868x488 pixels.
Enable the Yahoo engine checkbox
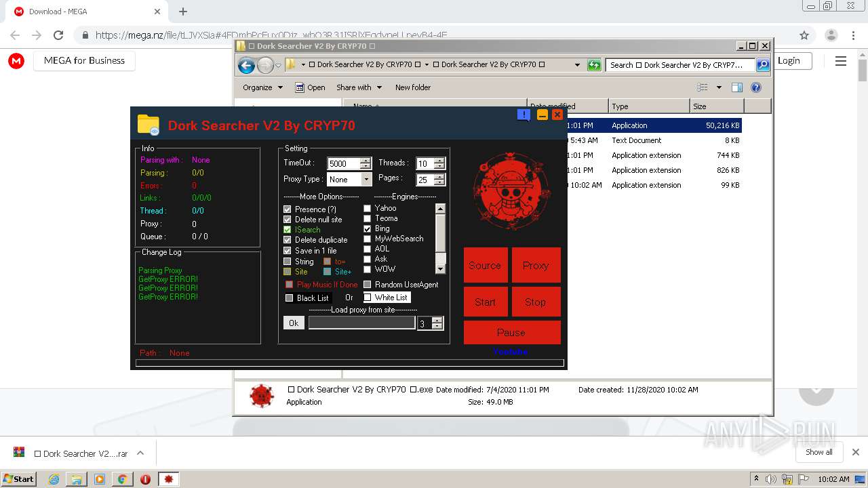click(x=368, y=208)
